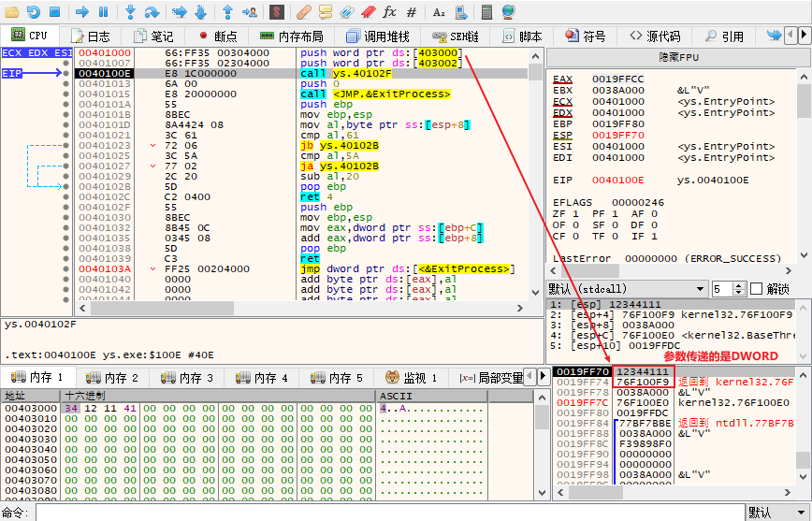Click the disassembly vertical scrollbar
The width and height of the screenshot is (812, 521).
click(x=536, y=174)
